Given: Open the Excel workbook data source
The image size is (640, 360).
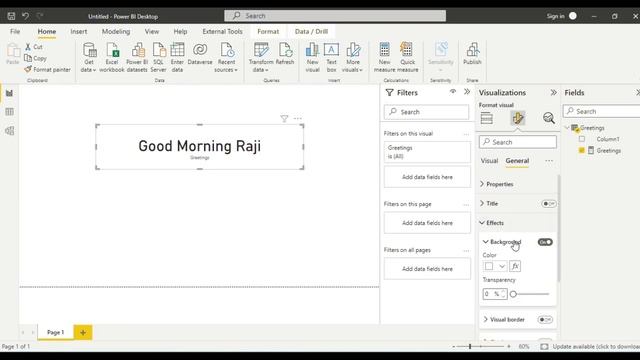Looking at the screenshot, I should (x=112, y=58).
